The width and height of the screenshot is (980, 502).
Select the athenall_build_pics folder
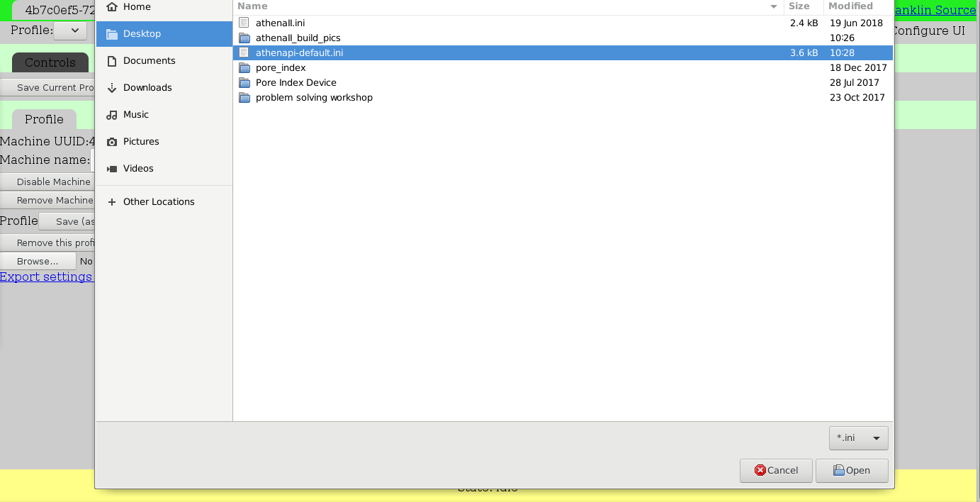pyautogui.click(x=298, y=38)
